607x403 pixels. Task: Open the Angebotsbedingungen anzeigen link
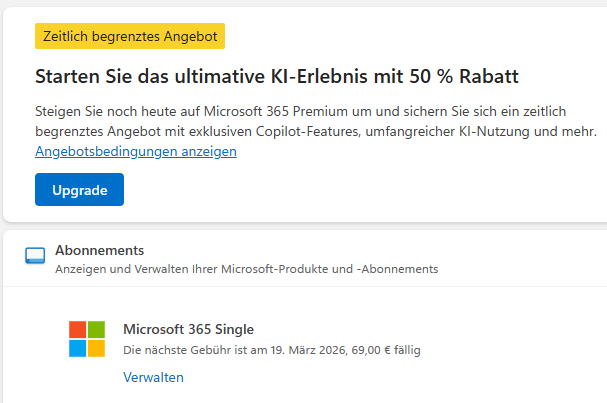click(135, 152)
